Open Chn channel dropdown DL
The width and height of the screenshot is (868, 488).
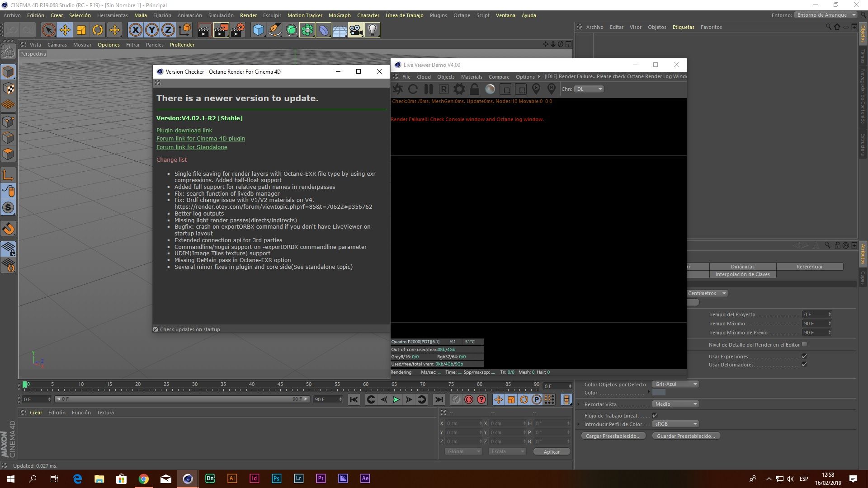(x=589, y=89)
